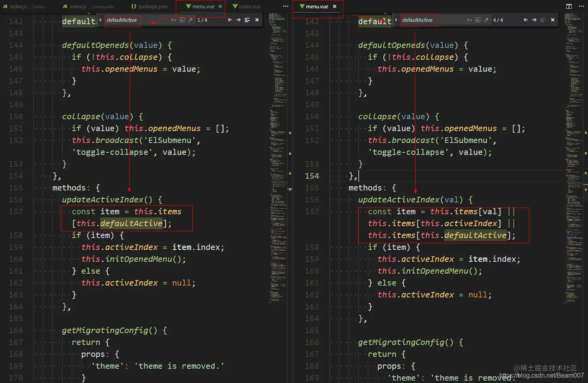588x383 pixels.
Task: Click the JS icon of the index.js ...\index tab
Action: tap(5, 7)
